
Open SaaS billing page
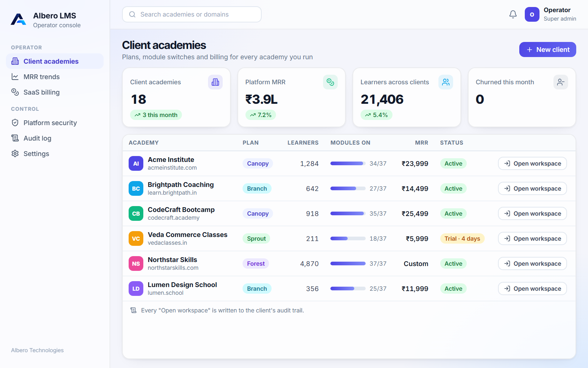55,92
